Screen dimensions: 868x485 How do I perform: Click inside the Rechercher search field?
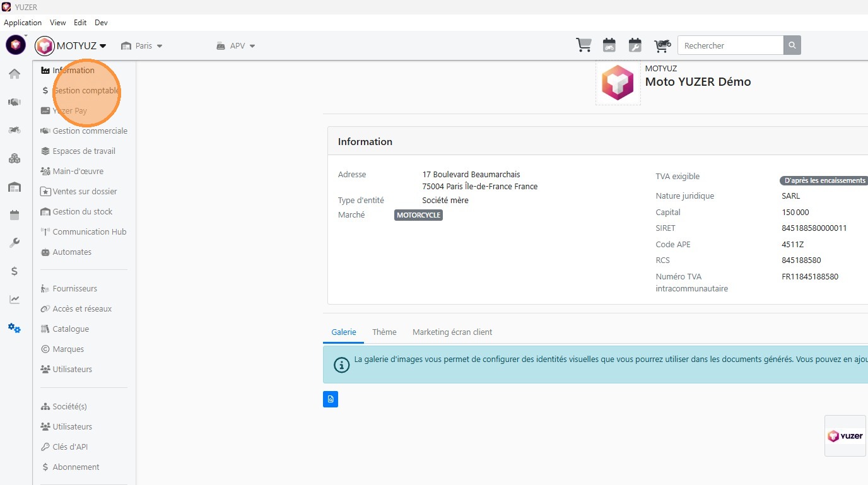730,45
